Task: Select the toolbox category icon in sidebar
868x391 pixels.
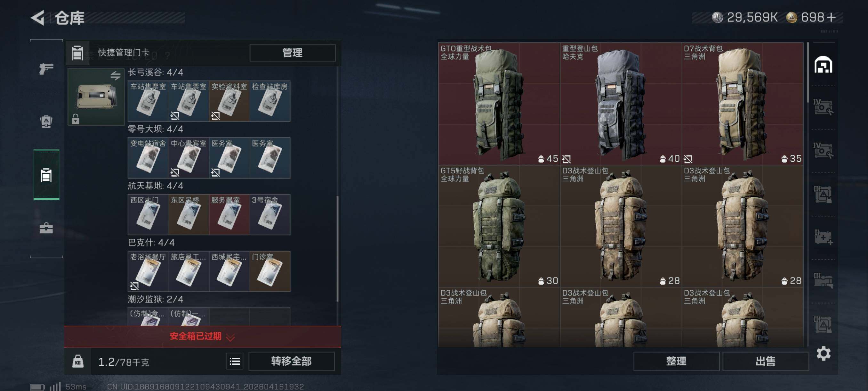Action: pyautogui.click(x=46, y=228)
